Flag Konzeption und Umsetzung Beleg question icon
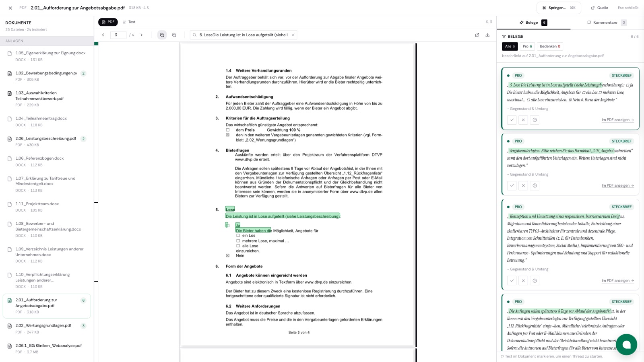The image size is (644, 362). tap(535, 281)
